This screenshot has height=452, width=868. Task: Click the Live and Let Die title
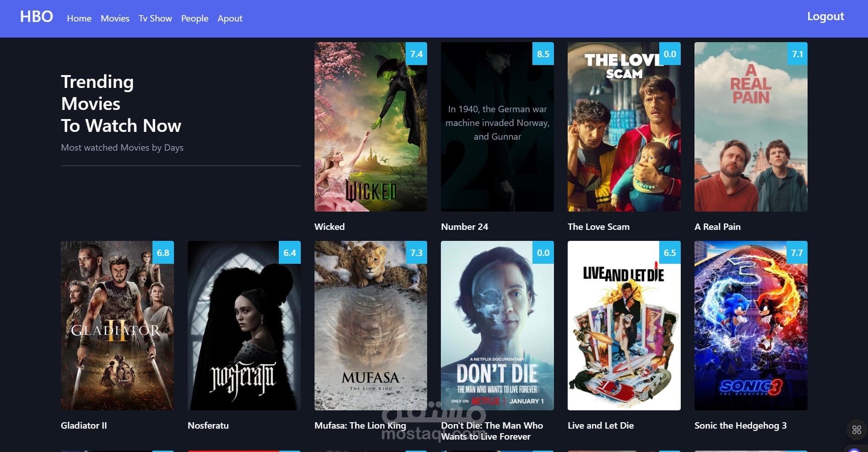click(x=601, y=425)
